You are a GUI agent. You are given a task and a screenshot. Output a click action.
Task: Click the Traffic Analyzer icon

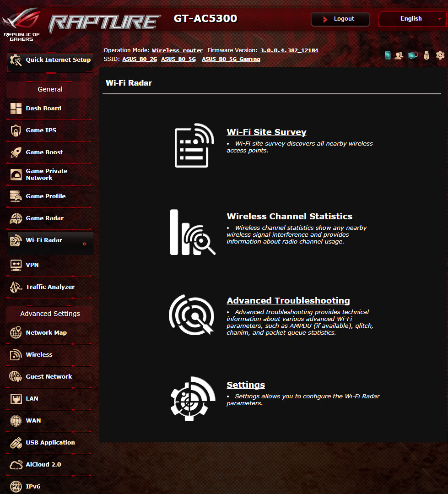16,287
